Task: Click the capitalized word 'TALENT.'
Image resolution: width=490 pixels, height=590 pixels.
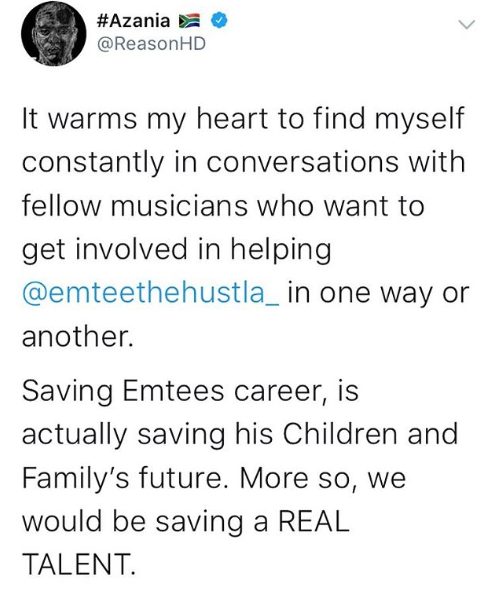Action: [x=78, y=564]
